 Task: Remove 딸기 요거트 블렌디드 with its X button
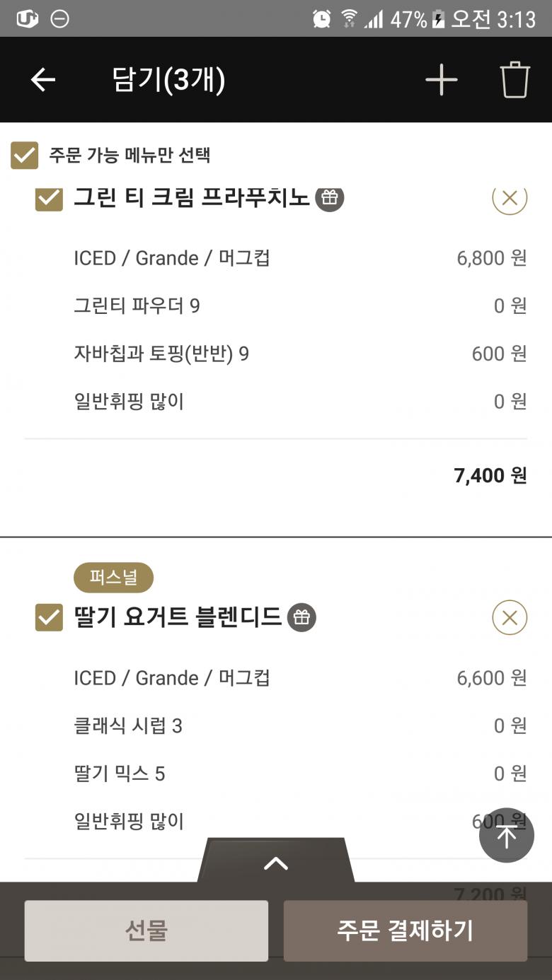510,618
